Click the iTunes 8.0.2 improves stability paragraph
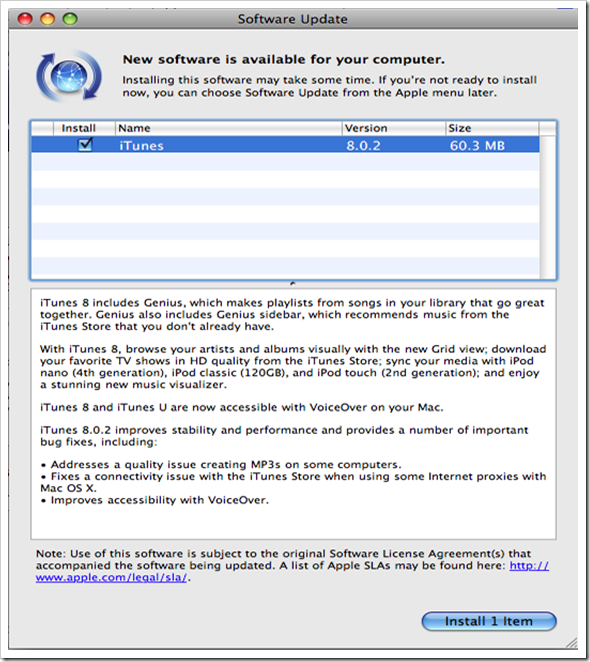 click(284, 436)
